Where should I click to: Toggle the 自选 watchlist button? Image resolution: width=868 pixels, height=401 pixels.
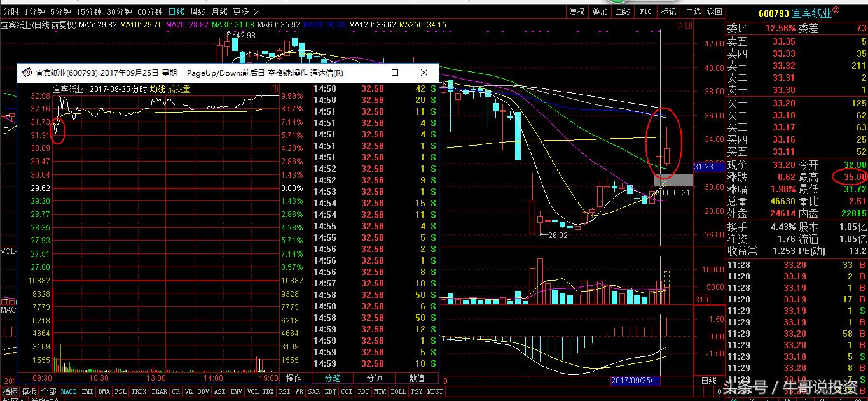point(691,11)
